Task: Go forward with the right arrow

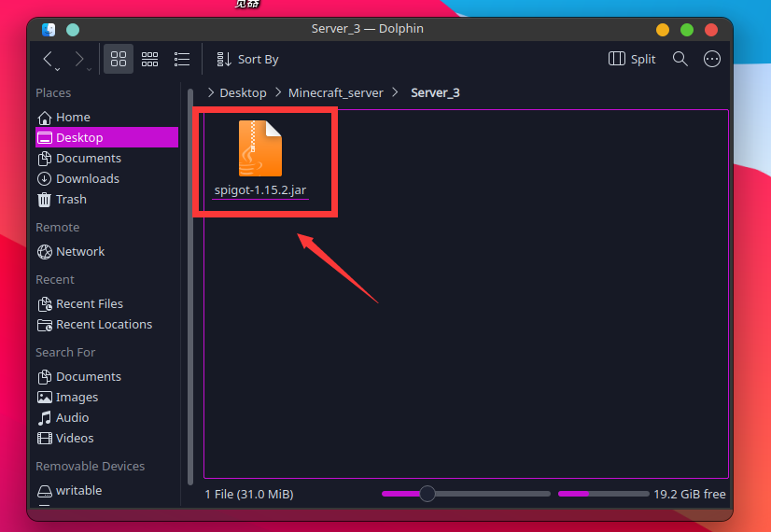Action: (x=78, y=59)
